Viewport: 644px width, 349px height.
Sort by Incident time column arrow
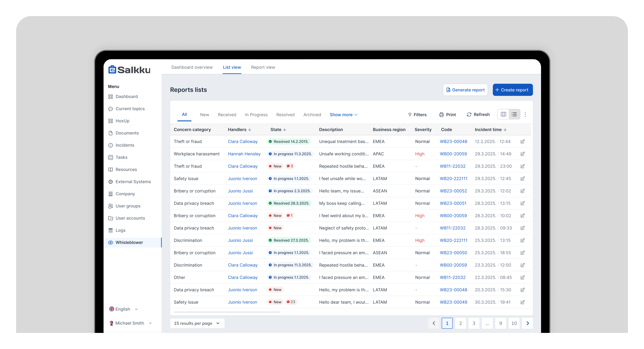pos(505,130)
